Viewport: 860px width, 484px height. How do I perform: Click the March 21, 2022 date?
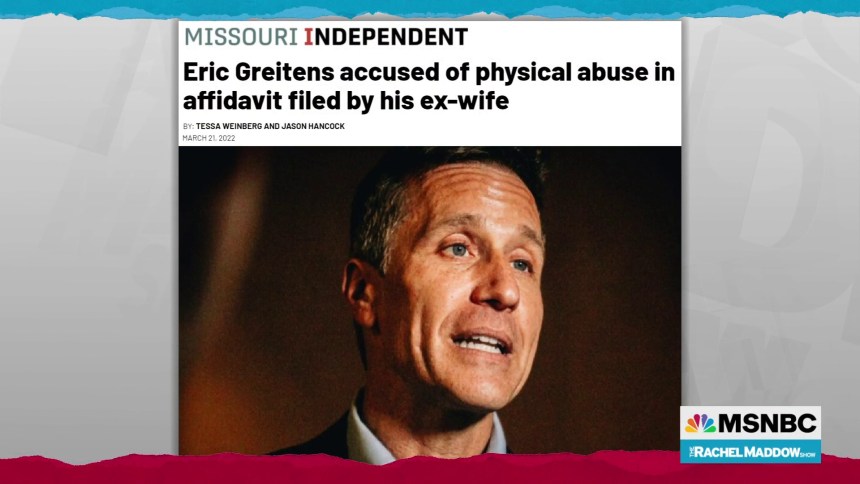208,138
